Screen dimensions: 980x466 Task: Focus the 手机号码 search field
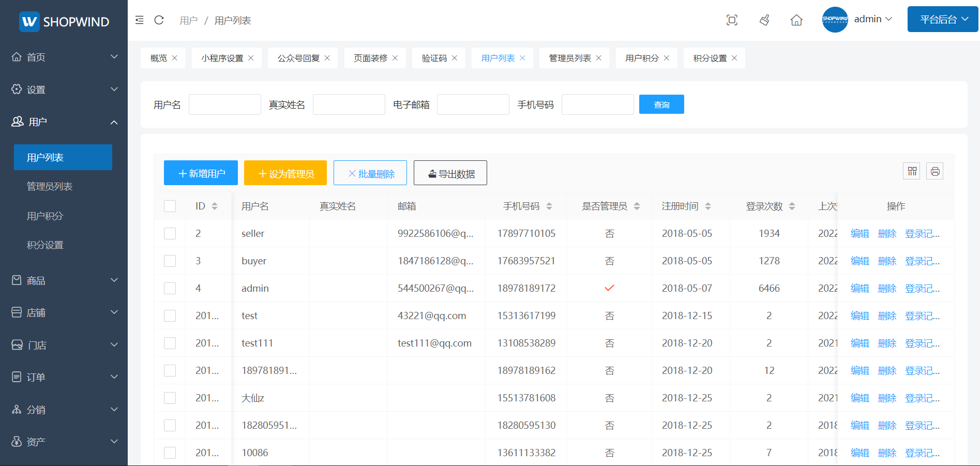coord(598,104)
